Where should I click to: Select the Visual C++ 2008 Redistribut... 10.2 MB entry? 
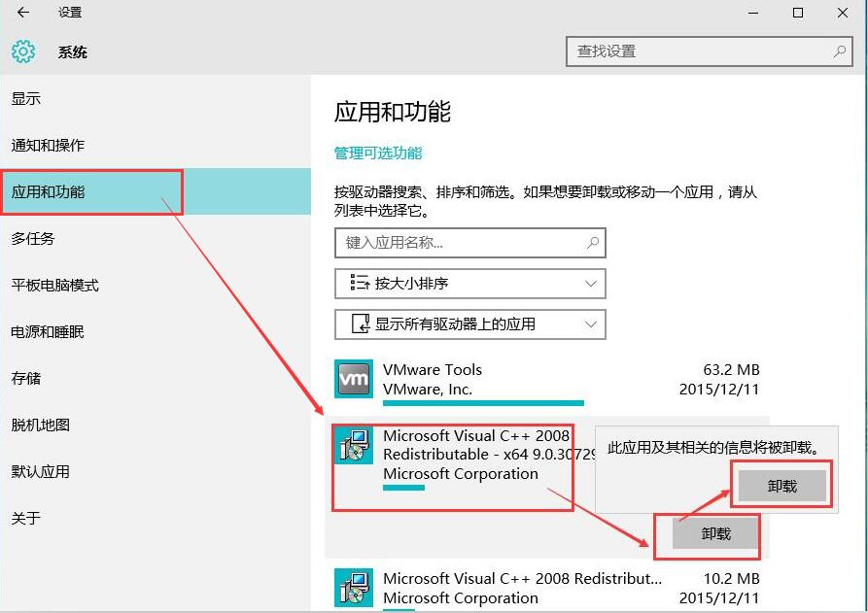[547, 588]
